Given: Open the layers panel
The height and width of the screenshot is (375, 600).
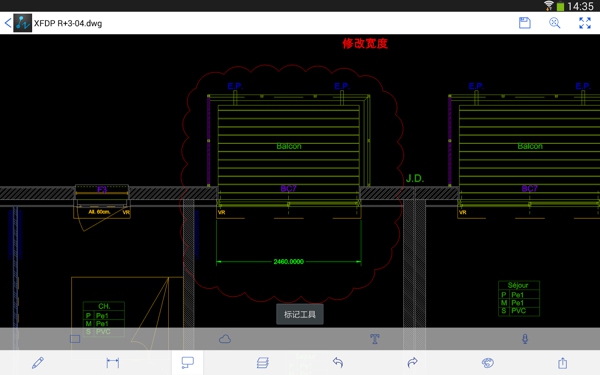Looking at the screenshot, I should click(x=262, y=362).
